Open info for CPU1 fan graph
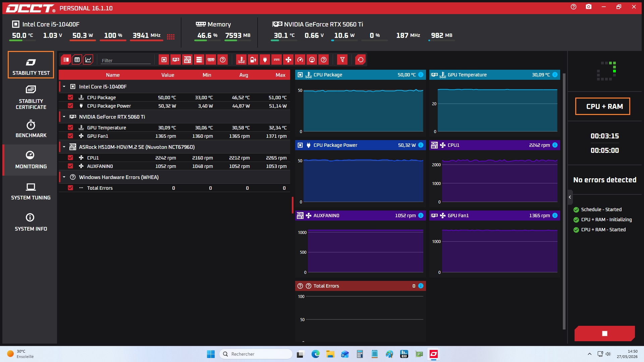This screenshot has width=644, height=362. click(555, 145)
